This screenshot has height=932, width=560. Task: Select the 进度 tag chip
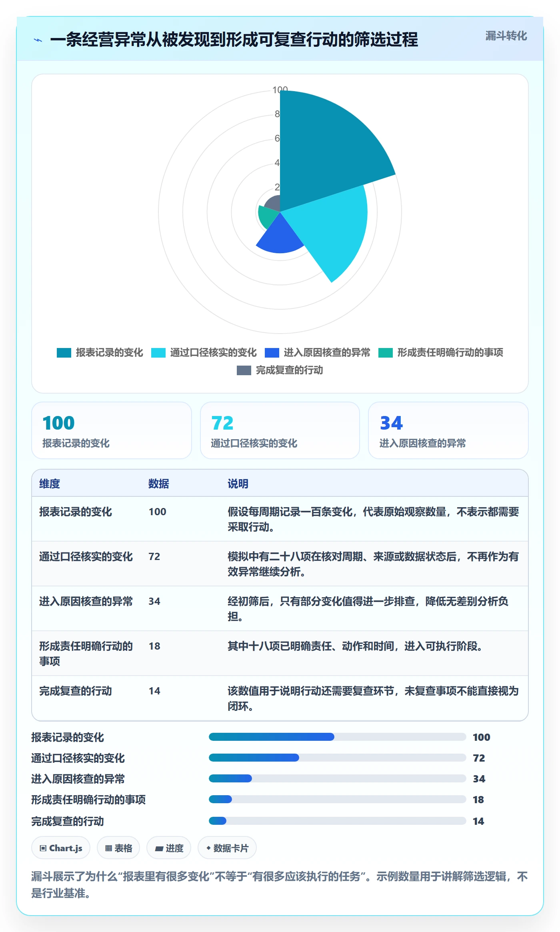(169, 848)
